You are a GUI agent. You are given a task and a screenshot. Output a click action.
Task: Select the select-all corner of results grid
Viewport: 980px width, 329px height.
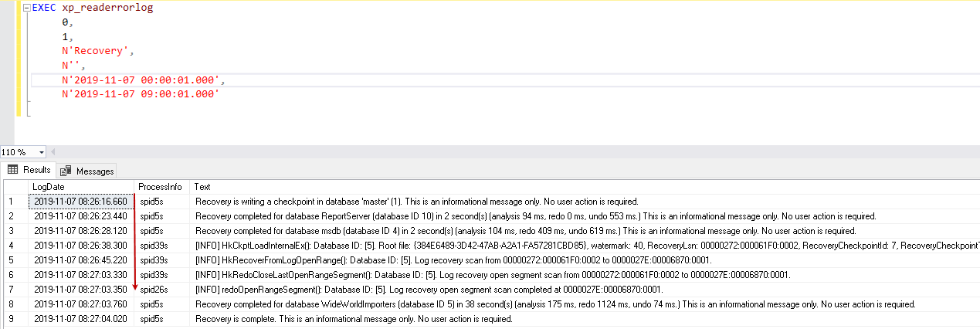pyautogui.click(x=15, y=187)
